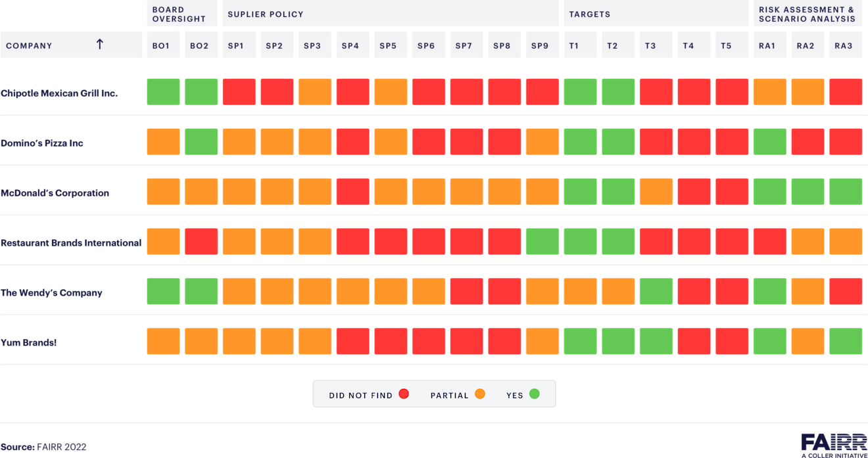Open Restaurant Brands International row

click(434, 242)
